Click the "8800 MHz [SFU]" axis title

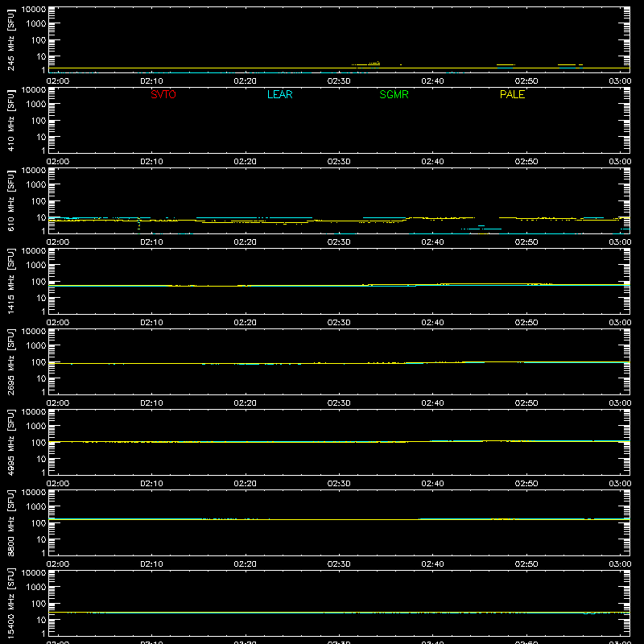click(10, 523)
